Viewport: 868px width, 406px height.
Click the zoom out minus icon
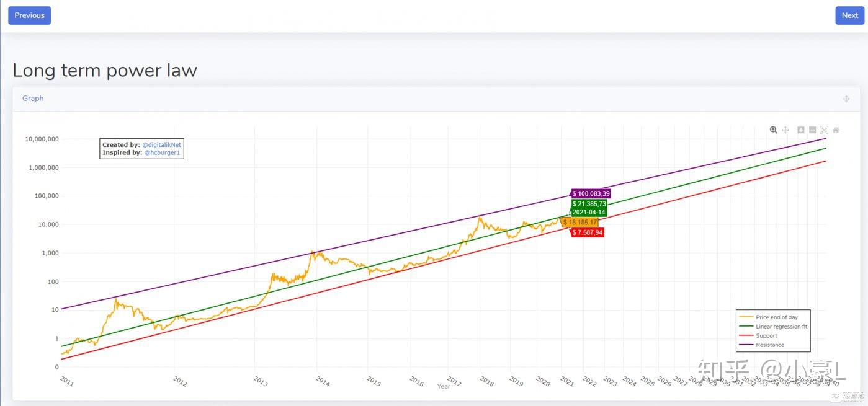click(x=813, y=130)
